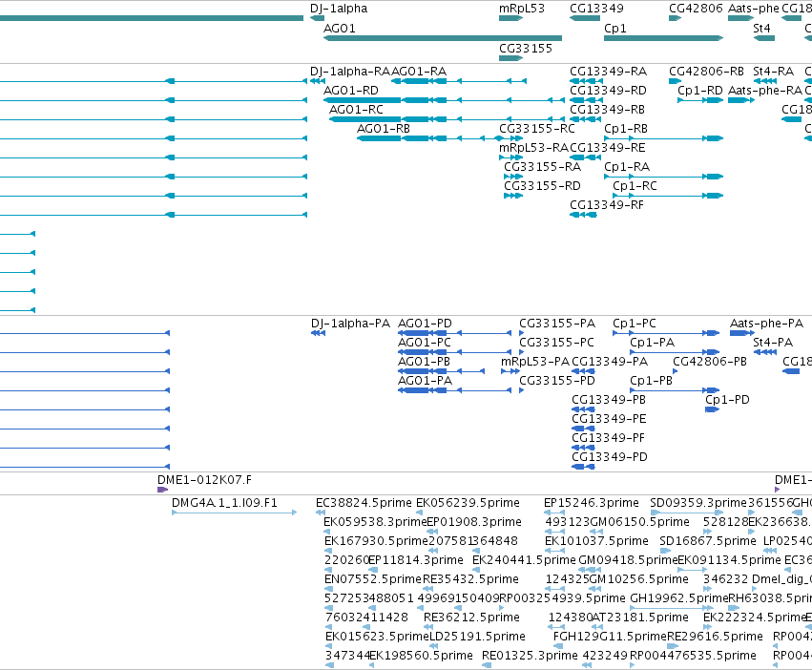Select the CG13349-PE protein label

pyautogui.click(x=609, y=419)
